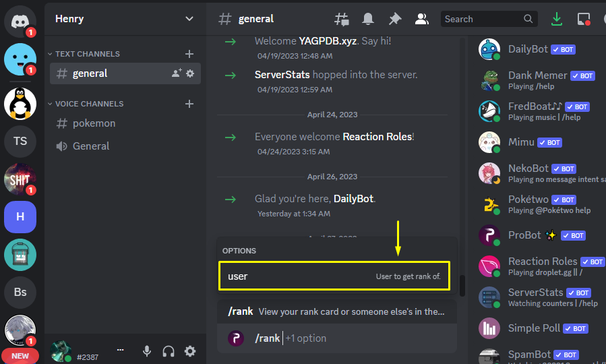Click Reaction Roles name in welcome message
The height and width of the screenshot is (364, 606).
pos(377,137)
